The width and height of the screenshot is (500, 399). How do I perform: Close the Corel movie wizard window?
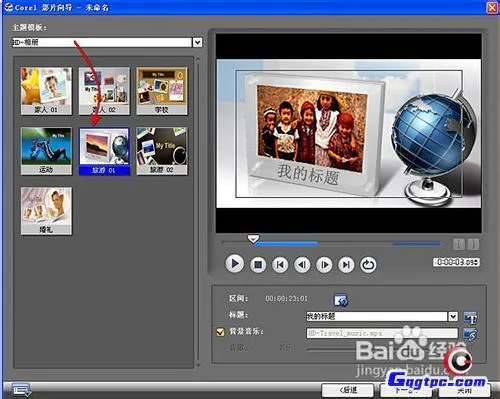(492, 7)
